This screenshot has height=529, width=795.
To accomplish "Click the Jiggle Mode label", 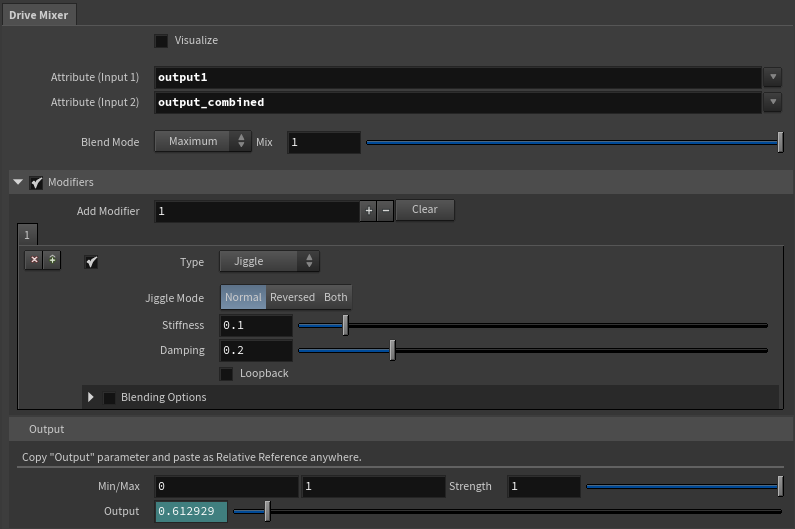I will coord(174,298).
